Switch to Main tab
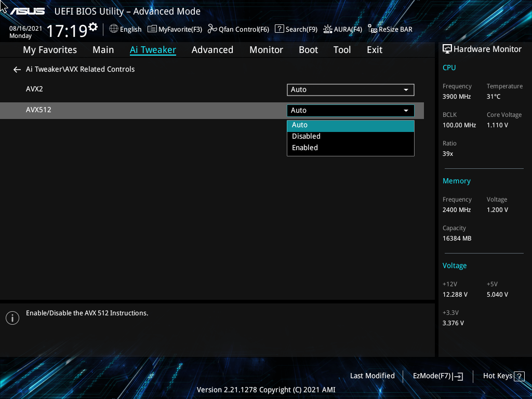This screenshot has width=532, height=399. [103, 50]
